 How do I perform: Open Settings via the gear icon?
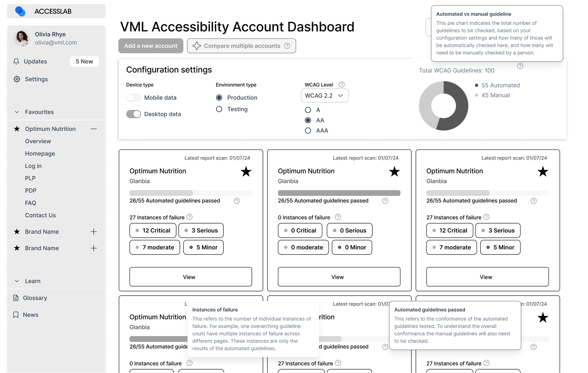(17, 79)
